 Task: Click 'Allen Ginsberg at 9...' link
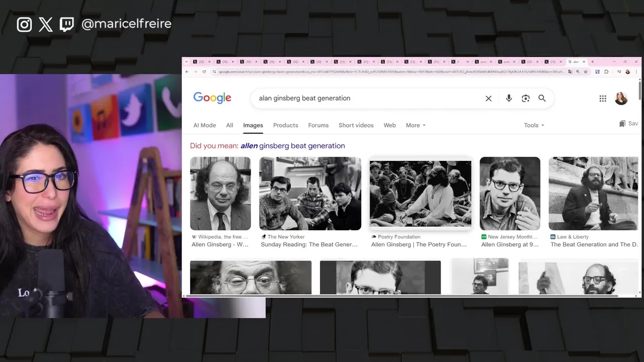click(x=510, y=245)
